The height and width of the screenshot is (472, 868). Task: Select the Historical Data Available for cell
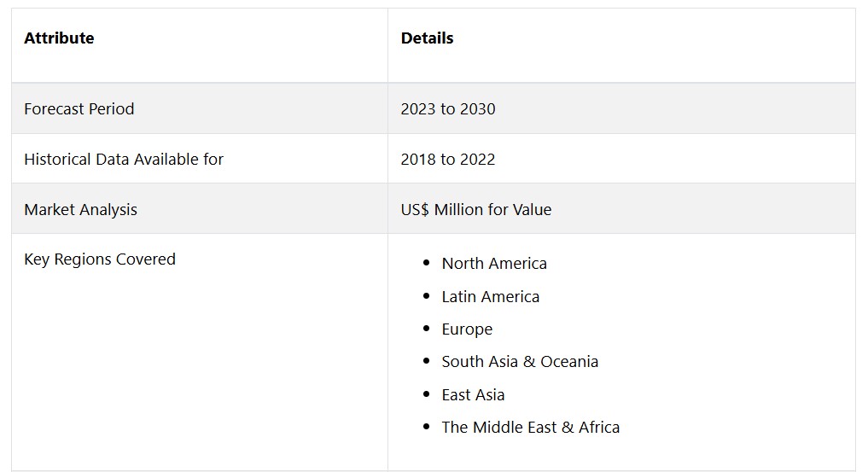[x=124, y=160]
